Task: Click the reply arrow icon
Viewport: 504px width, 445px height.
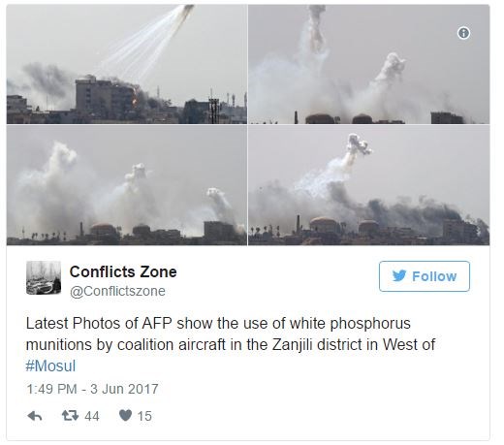Action: pyautogui.click(x=35, y=416)
